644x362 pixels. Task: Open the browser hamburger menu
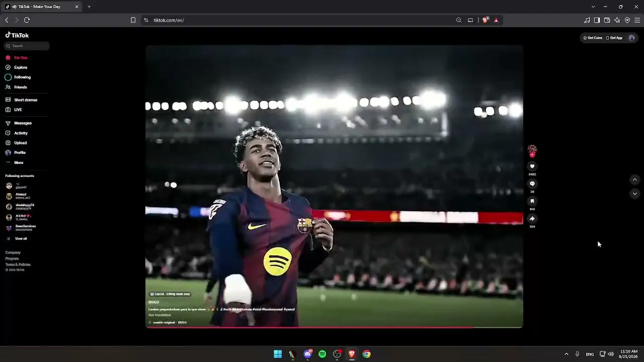pyautogui.click(x=637, y=20)
